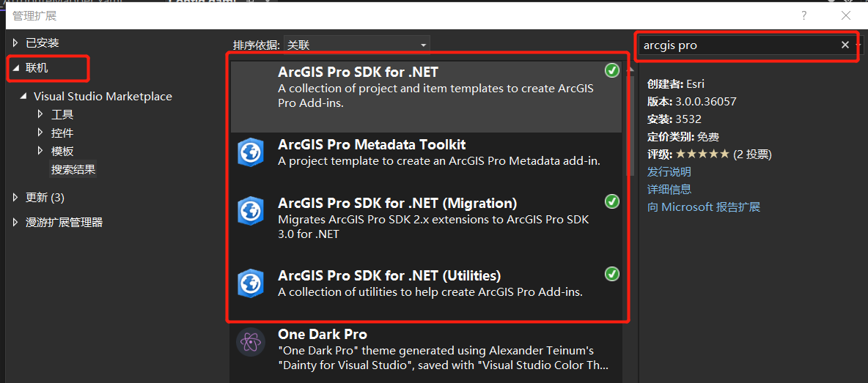Select ArcGIS Pro SDK for .NET (Migration) title

397,203
